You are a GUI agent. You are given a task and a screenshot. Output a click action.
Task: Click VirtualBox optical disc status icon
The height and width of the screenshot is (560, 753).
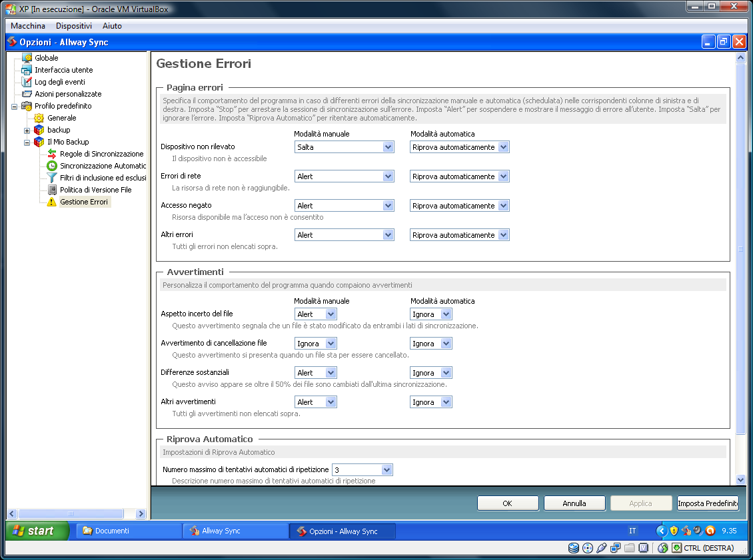coord(587,548)
